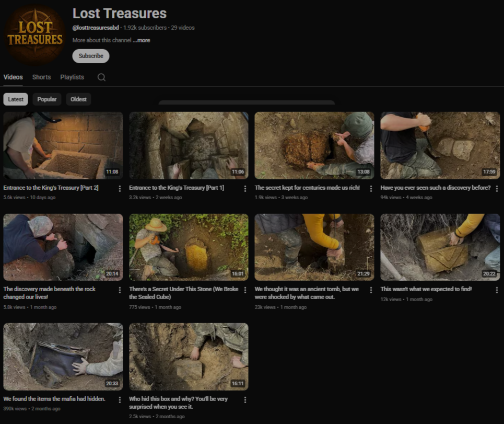Select the Latest sort filter chip

pos(16,99)
